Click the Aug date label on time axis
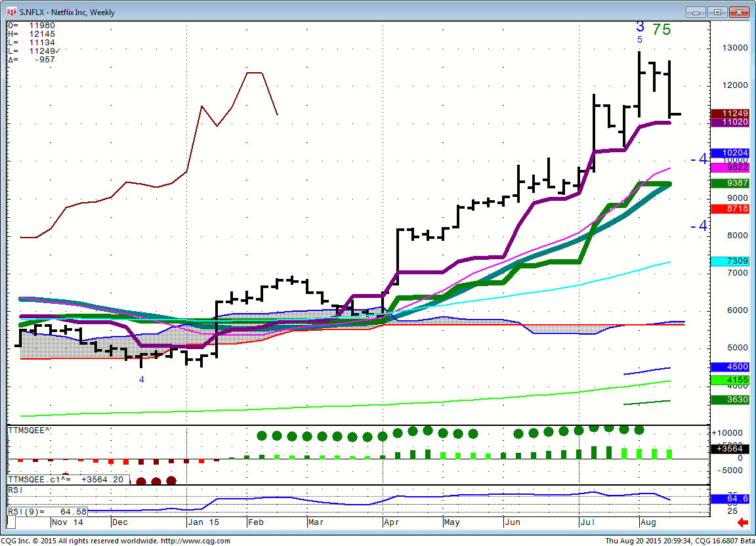The height and width of the screenshot is (546, 756). [648, 522]
